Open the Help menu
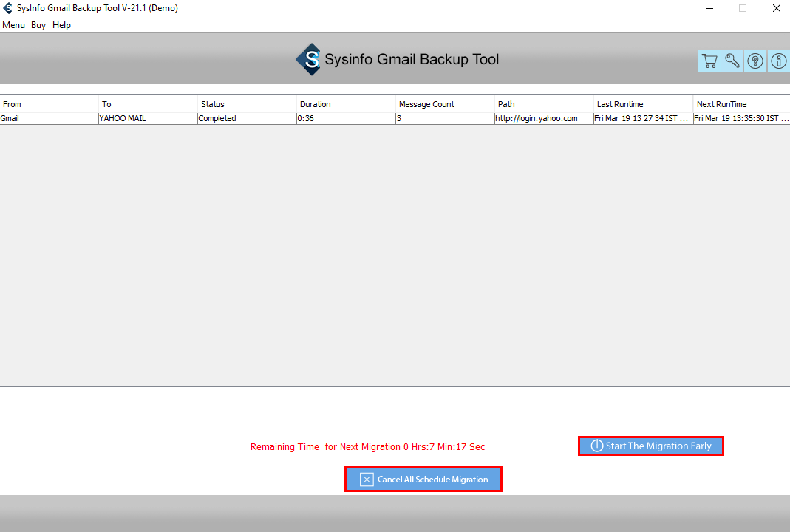 [x=61, y=25]
